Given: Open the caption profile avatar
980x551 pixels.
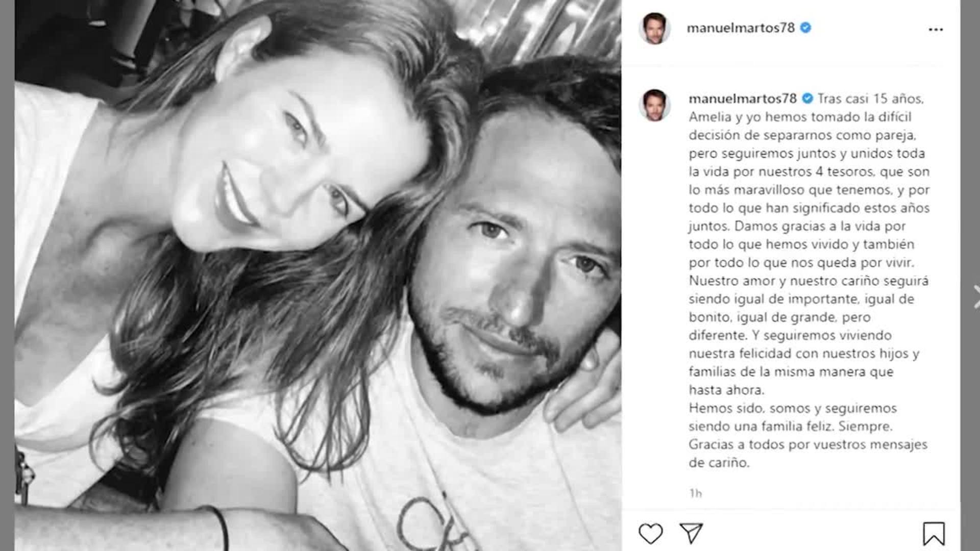Looking at the screenshot, I should pyautogui.click(x=654, y=105).
